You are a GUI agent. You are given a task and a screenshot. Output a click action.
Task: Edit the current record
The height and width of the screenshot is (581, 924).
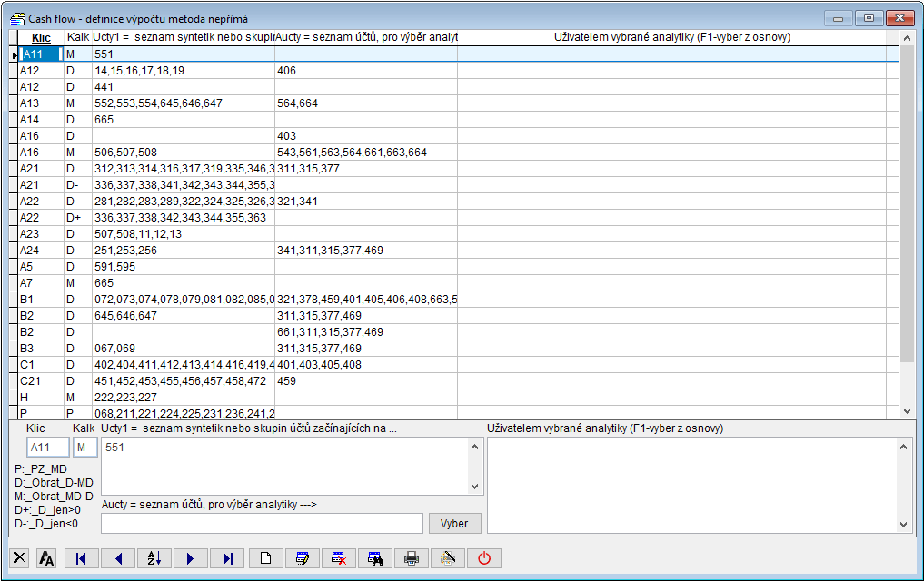[x=303, y=558]
